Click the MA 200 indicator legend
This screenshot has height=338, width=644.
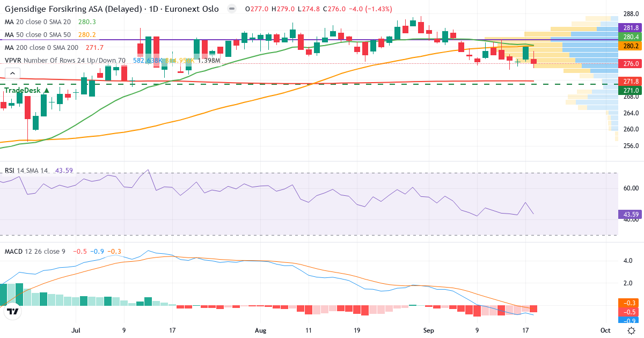pos(41,48)
